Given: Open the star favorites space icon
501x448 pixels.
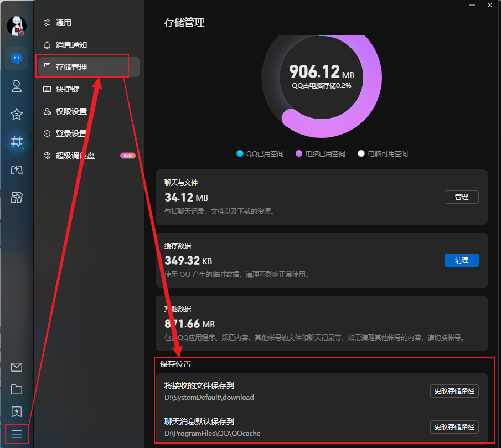Looking at the screenshot, I should [17, 114].
